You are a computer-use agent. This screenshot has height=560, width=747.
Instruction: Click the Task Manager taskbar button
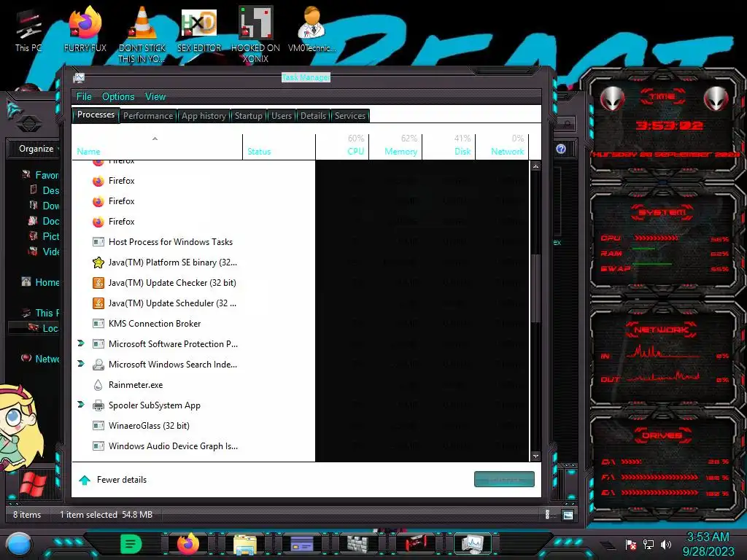tap(473, 544)
